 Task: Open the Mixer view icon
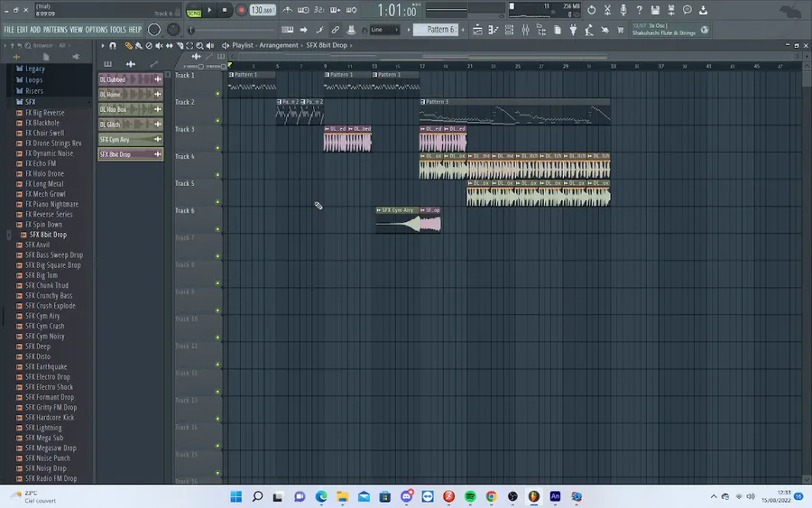tap(525, 30)
